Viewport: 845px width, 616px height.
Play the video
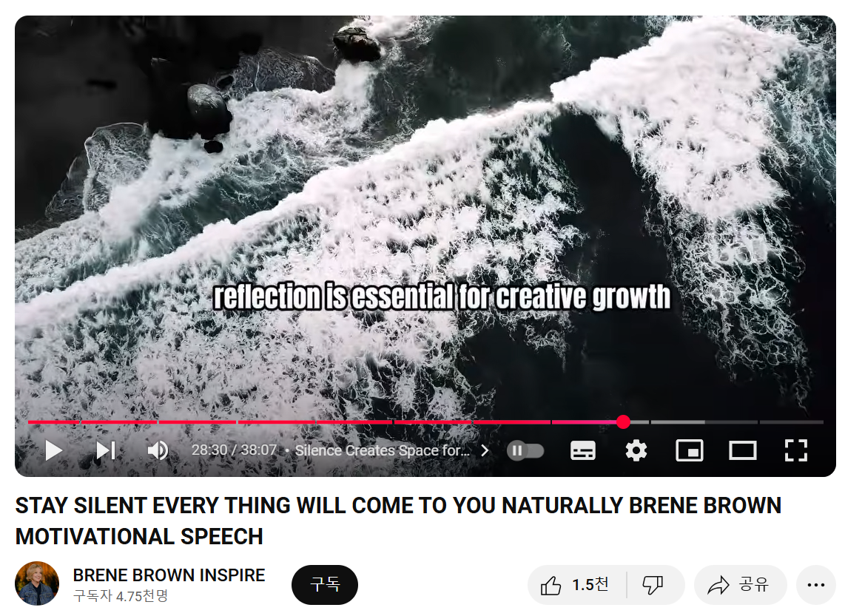(53, 450)
